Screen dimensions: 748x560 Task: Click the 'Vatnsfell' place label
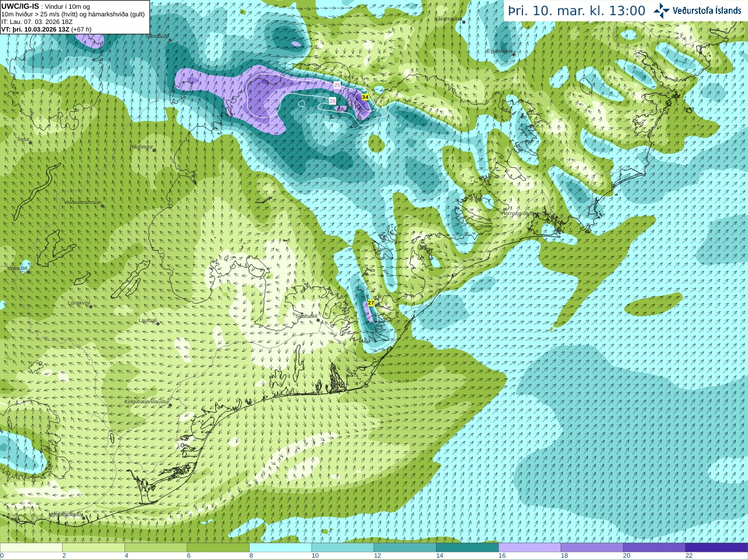pos(18,268)
